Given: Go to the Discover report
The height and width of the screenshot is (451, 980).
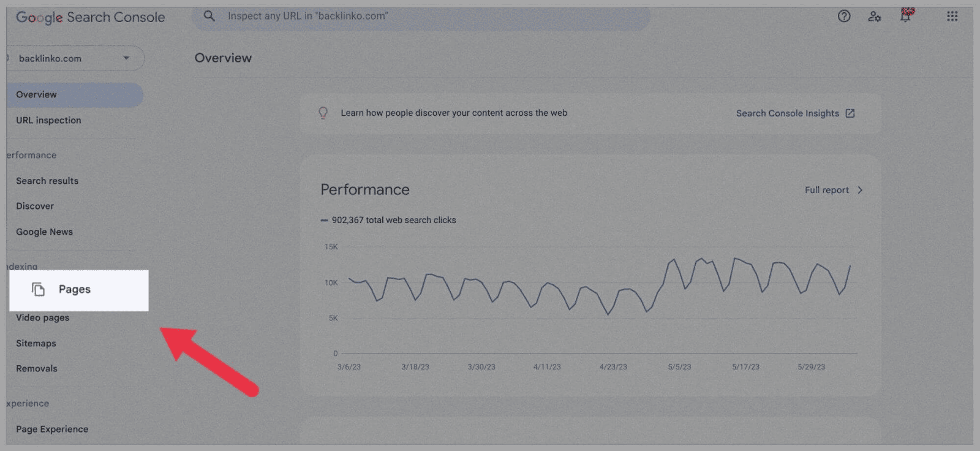Looking at the screenshot, I should [34, 206].
